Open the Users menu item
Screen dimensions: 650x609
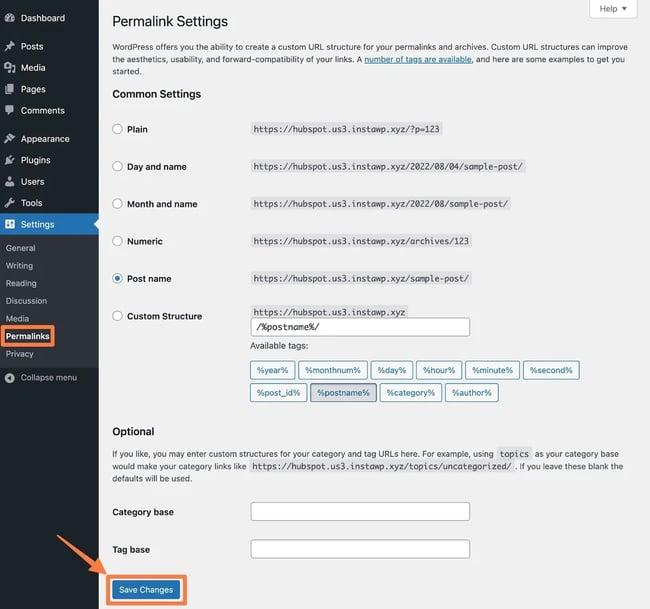point(49,182)
